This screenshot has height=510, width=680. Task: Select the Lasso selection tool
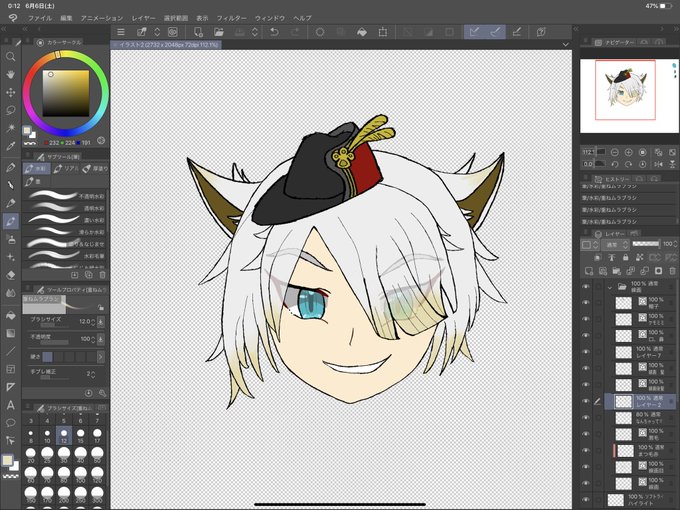(10, 110)
